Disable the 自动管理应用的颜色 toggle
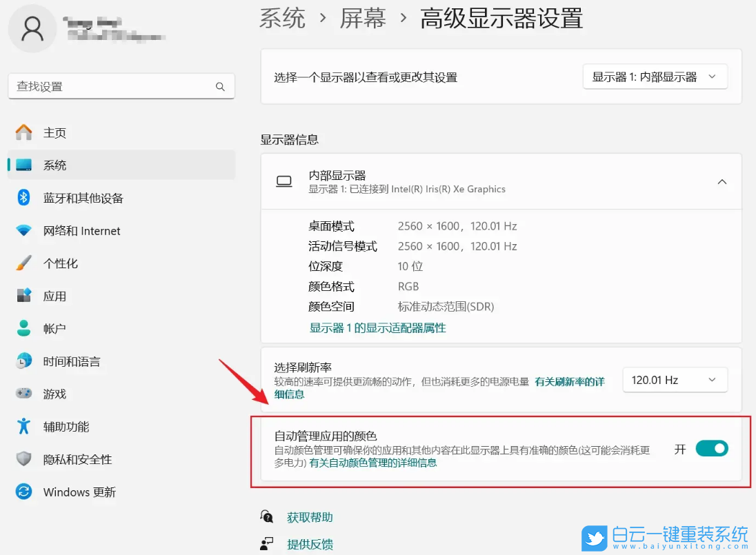The width and height of the screenshot is (756, 555). 712,448
